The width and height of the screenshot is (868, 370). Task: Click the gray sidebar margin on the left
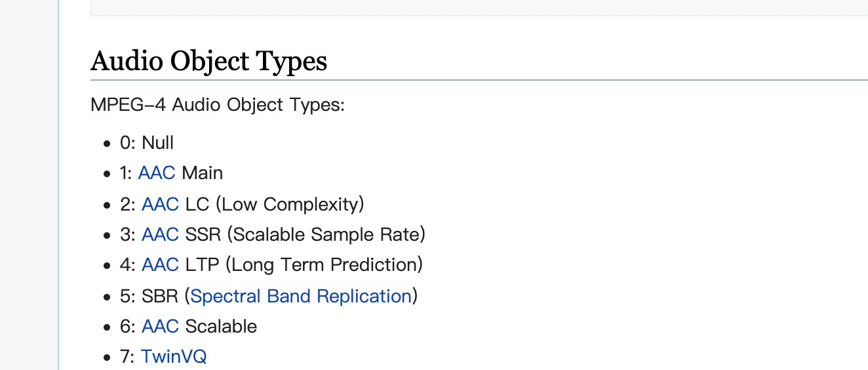pyautogui.click(x=29, y=185)
